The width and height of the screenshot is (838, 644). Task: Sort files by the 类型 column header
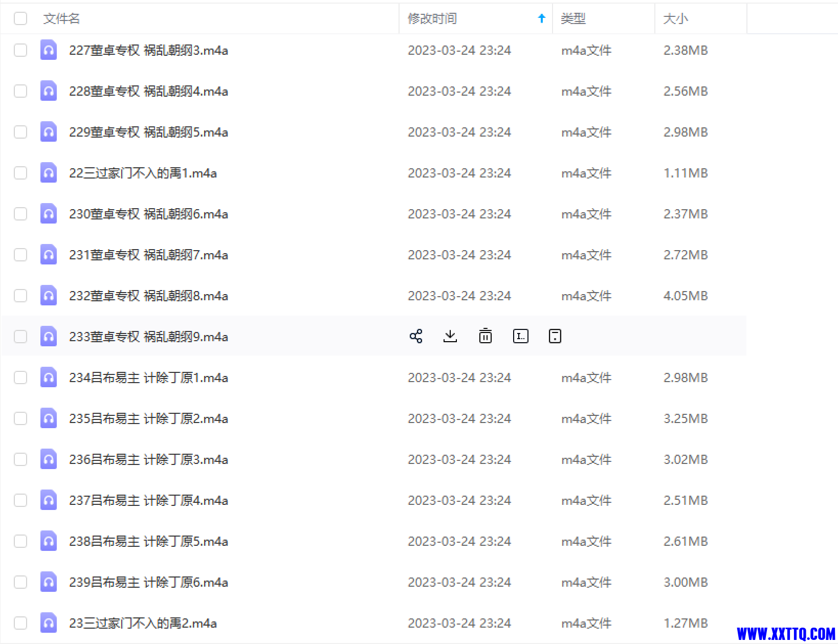coord(573,18)
